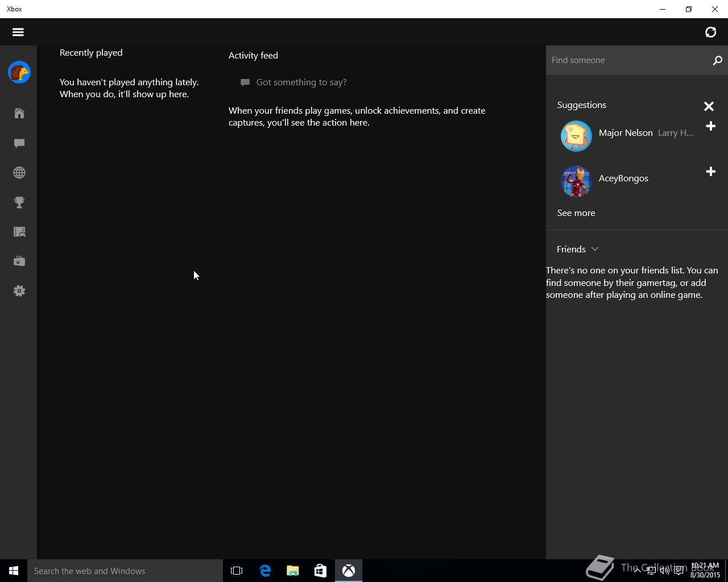728x582 pixels.
Task: Open File Explorer from the taskbar
Action: 293,571
